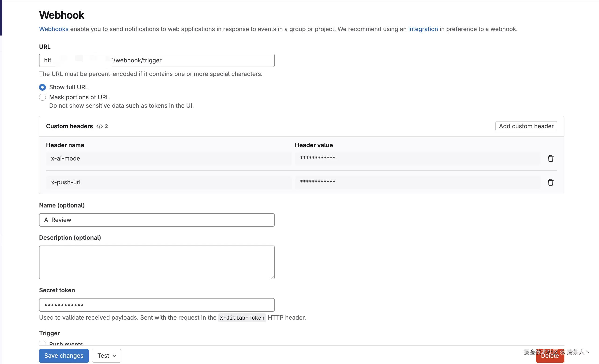The width and height of the screenshot is (599, 364).
Task: Select Mask portions of URL option
Action: point(43,97)
